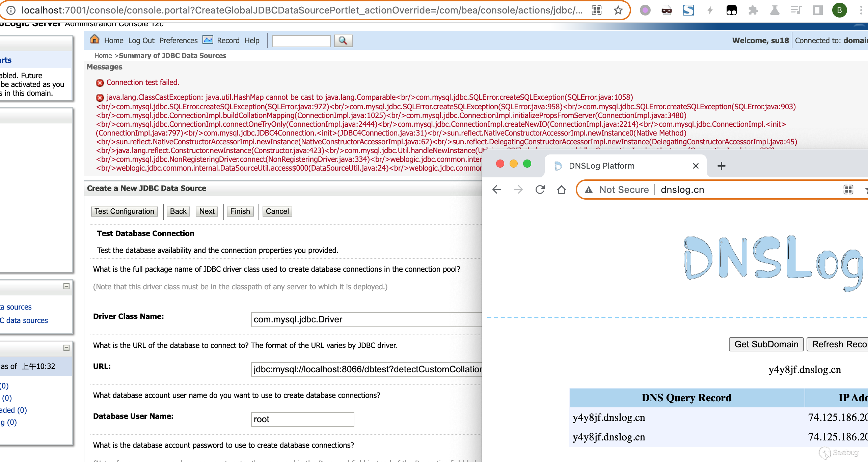Bookmark the page with the star icon
This screenshot has height=462, width=868.
pos(618,10)
